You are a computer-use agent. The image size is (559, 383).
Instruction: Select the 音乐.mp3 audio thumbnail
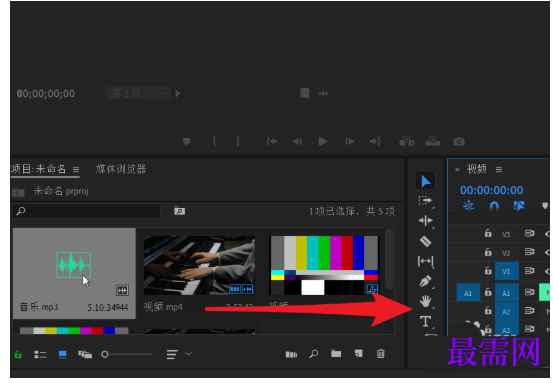click(74, 265)
